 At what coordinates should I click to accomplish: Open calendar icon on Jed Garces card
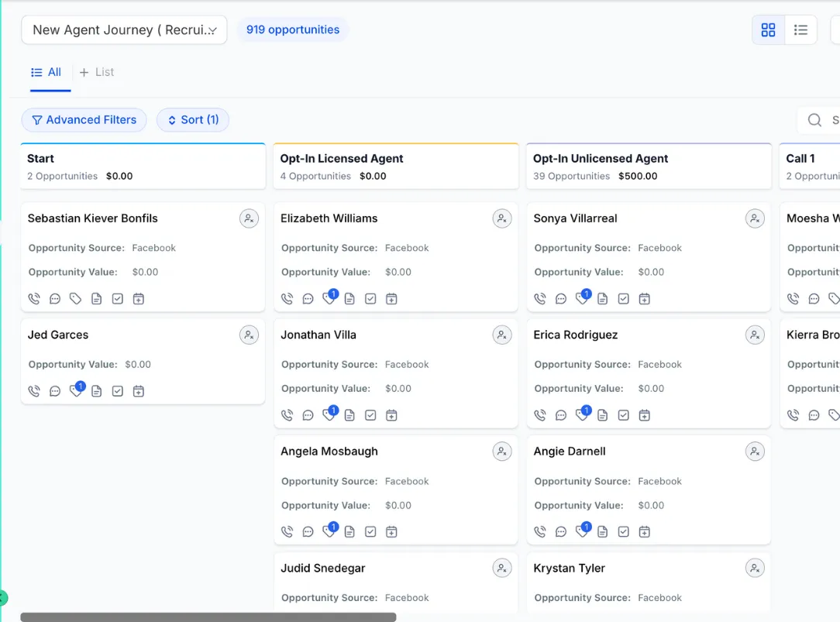(138, 391)
